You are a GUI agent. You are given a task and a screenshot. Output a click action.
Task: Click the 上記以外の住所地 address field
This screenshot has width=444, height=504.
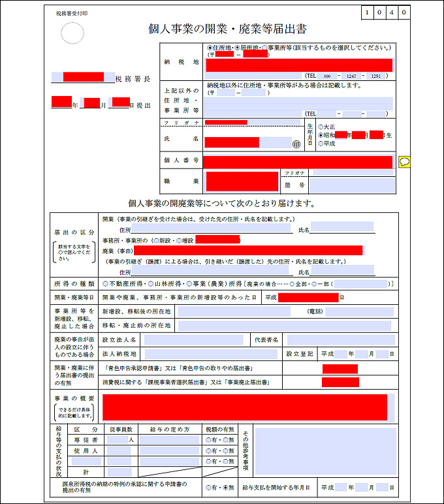click(298, 104)
